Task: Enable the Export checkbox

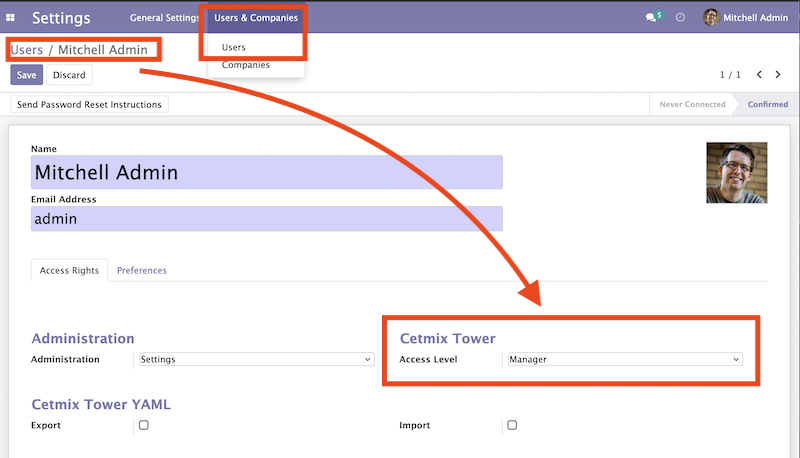Action: click(x=144, y=425)
